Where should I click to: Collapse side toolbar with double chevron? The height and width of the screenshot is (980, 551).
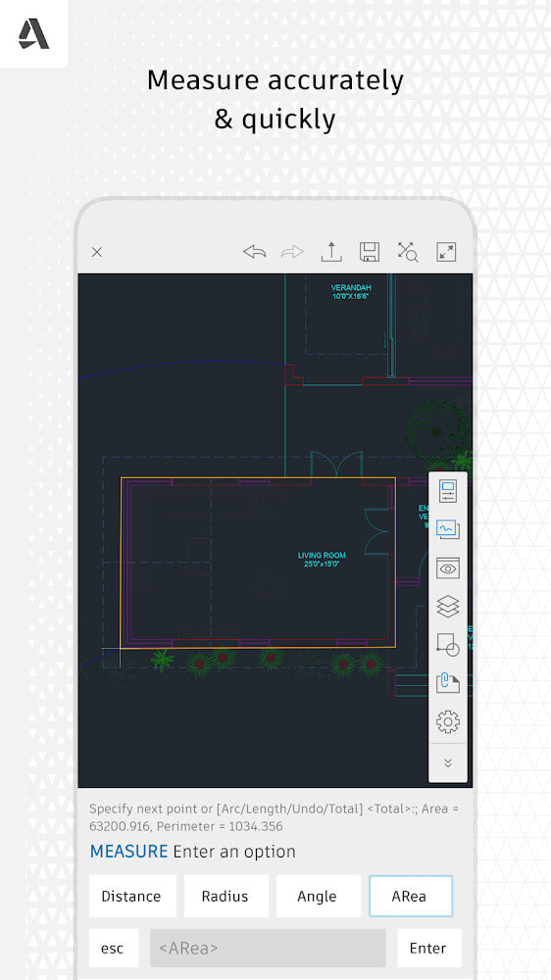tap(448, 763)
